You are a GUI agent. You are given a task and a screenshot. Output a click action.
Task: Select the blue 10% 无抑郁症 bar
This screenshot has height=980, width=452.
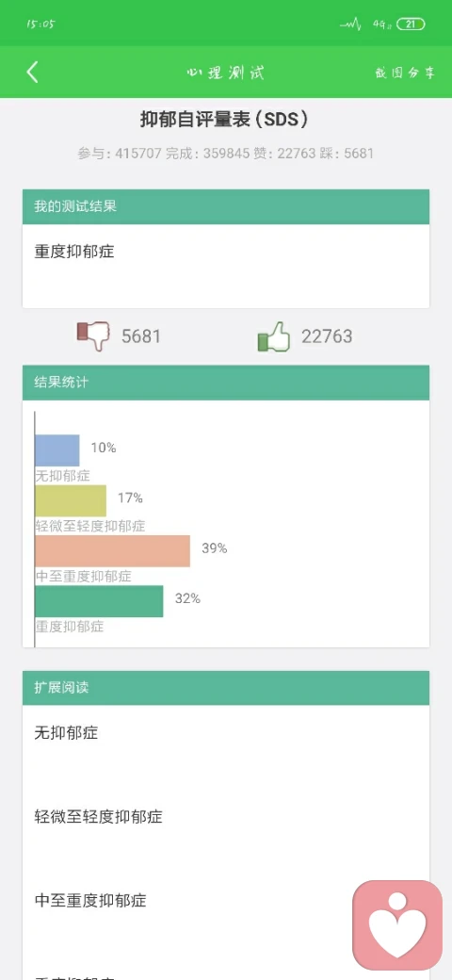(57, 450)
